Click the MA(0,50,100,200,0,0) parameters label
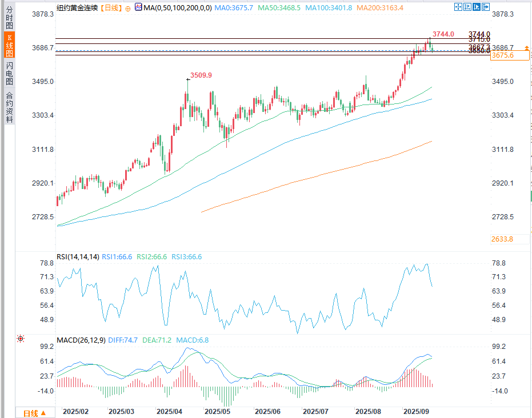 (x=178, y=8)
